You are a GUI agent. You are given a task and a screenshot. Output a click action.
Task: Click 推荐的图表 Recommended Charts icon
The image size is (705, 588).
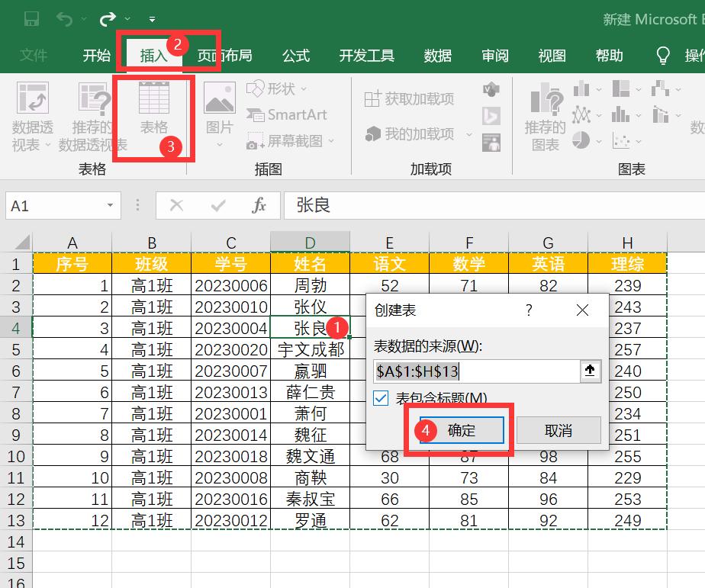[x=546, y=98]
